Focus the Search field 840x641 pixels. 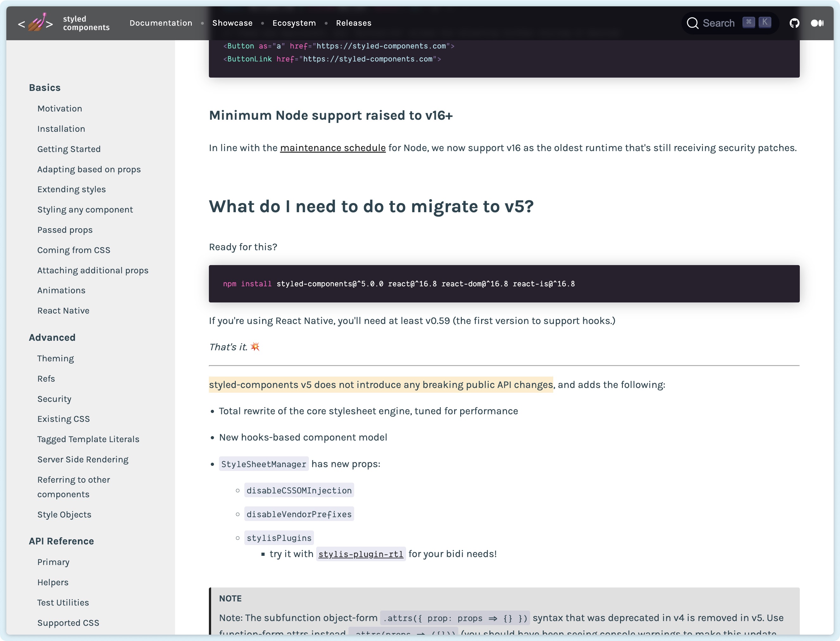730,23
